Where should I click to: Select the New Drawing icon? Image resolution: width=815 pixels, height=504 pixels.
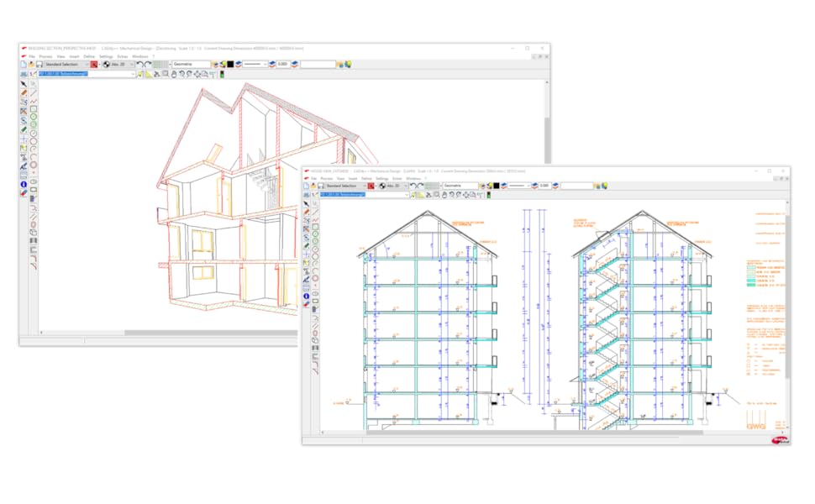click(306, 186)
